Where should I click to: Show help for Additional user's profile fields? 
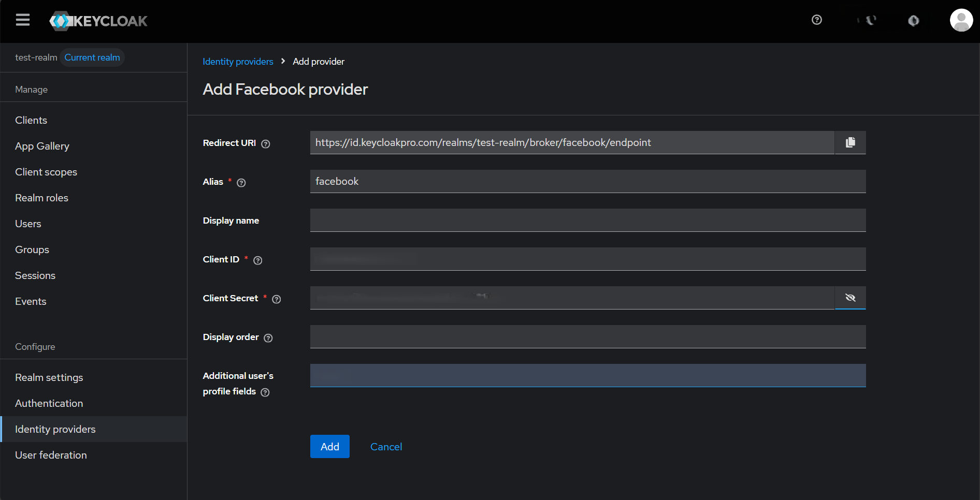coord(265,392)
